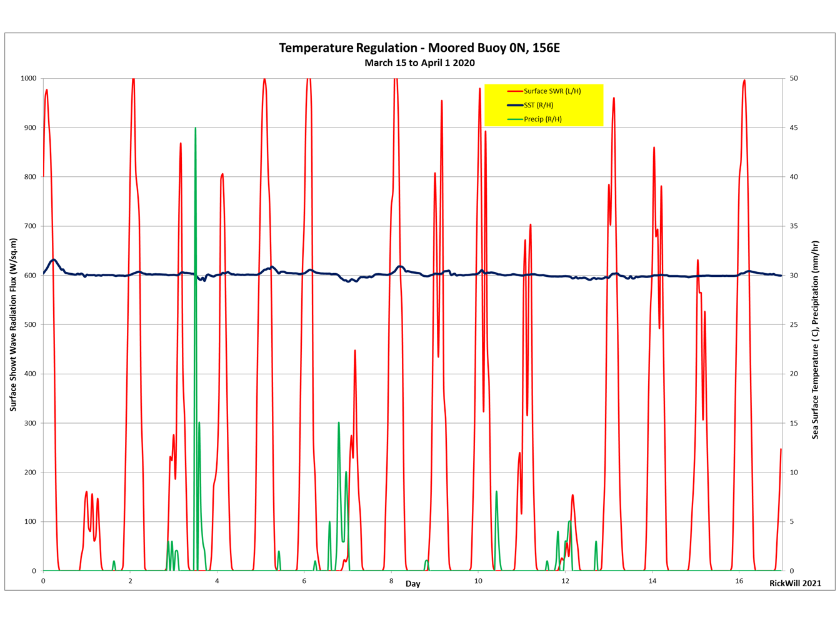Click the tallest green precipitation spike peak

pos(196,129)
